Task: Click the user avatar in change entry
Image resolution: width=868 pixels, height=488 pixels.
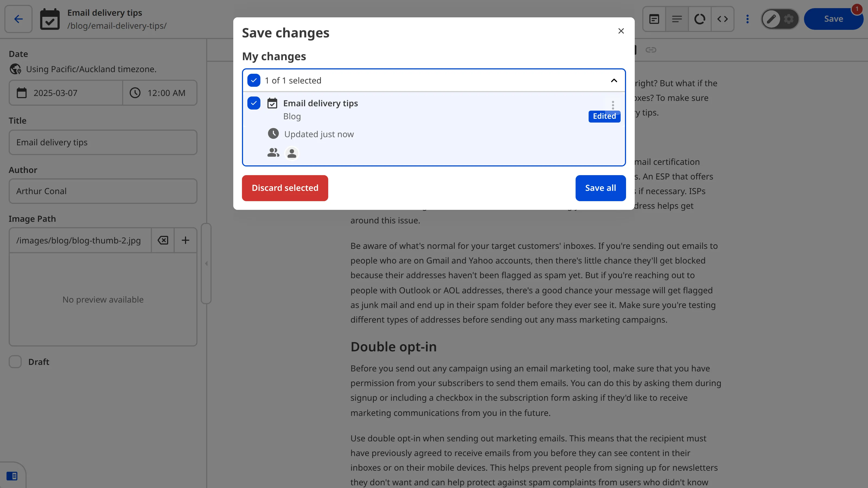Action: 292,153
